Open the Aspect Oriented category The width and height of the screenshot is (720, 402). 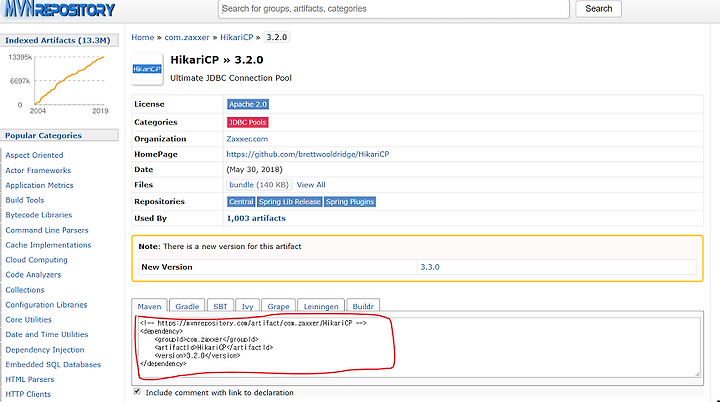pyautogui.click(x=34, y=155)
